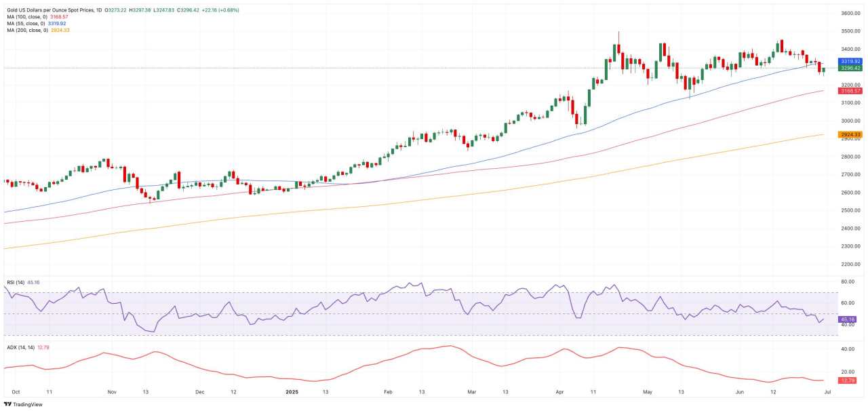Click the red 12.79 ADX value tag

tap(847, 380)
